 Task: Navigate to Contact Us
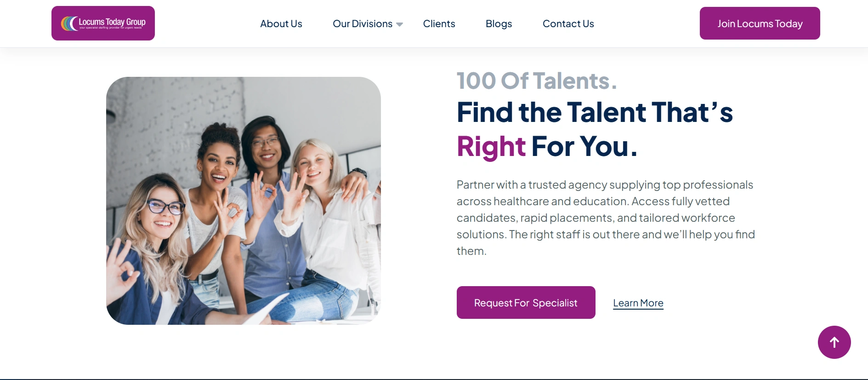pyautogui.click(x=568, y=24)
